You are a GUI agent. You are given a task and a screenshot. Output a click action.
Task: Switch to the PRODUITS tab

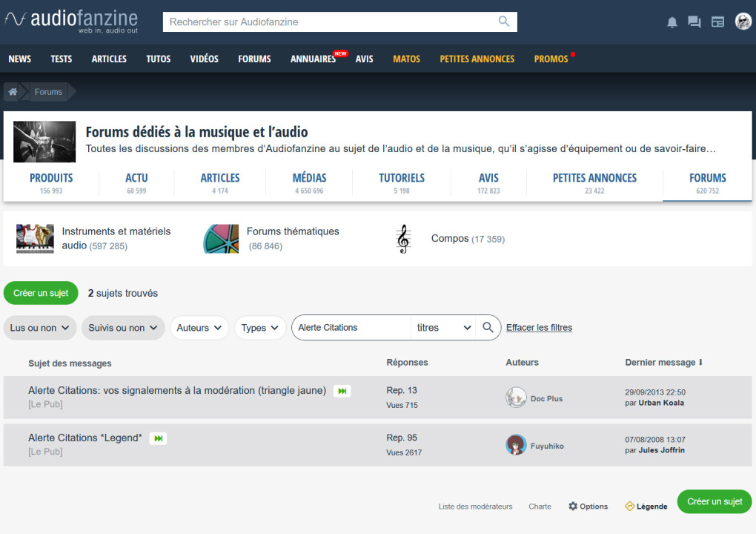coord(51,183)
